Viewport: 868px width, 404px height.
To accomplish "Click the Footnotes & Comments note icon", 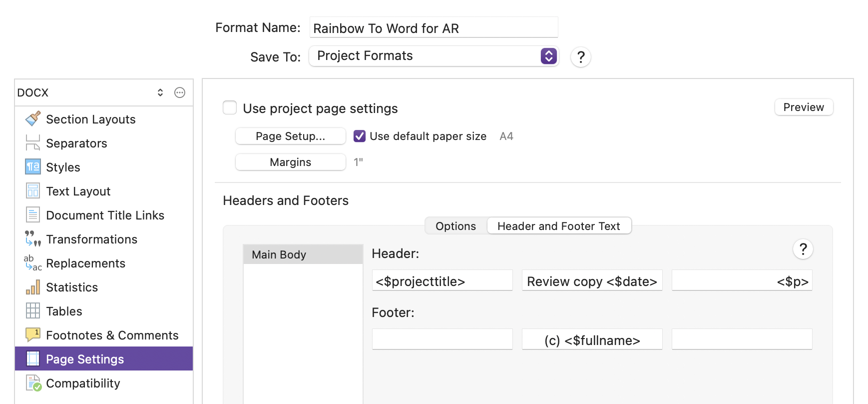I will click(x=33, y=334).
